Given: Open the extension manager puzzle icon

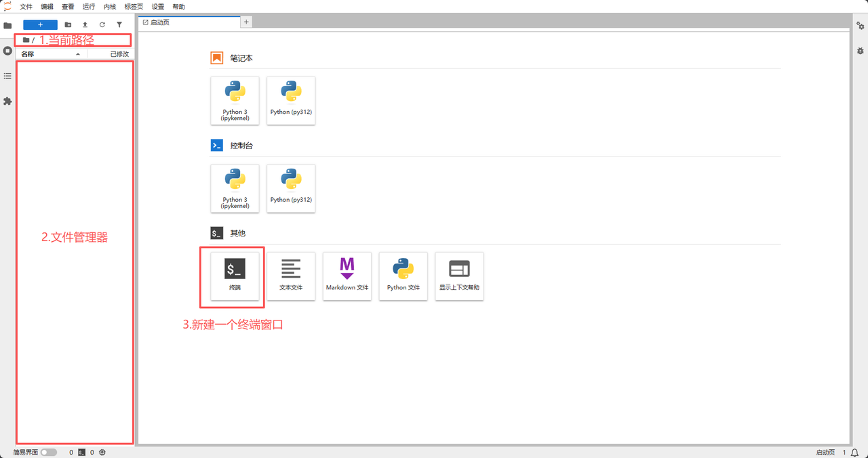Looking at the screenshot, I should pyautogui.click(x=7, y=101).
